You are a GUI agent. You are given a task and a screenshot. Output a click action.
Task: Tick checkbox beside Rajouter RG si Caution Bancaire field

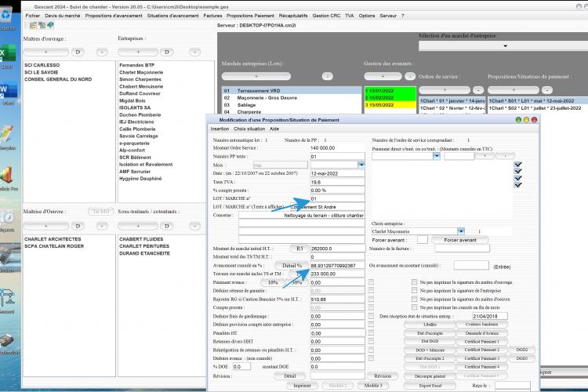(x=371, y=299)
